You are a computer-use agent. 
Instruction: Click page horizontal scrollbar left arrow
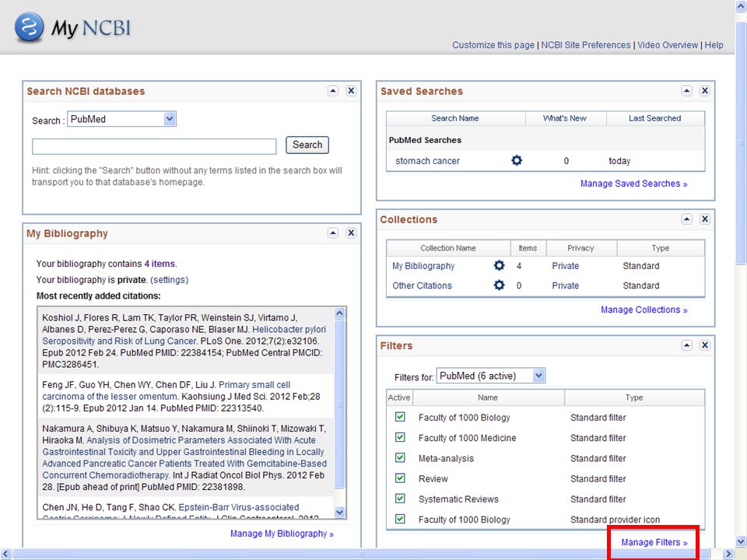click(5, 554)
